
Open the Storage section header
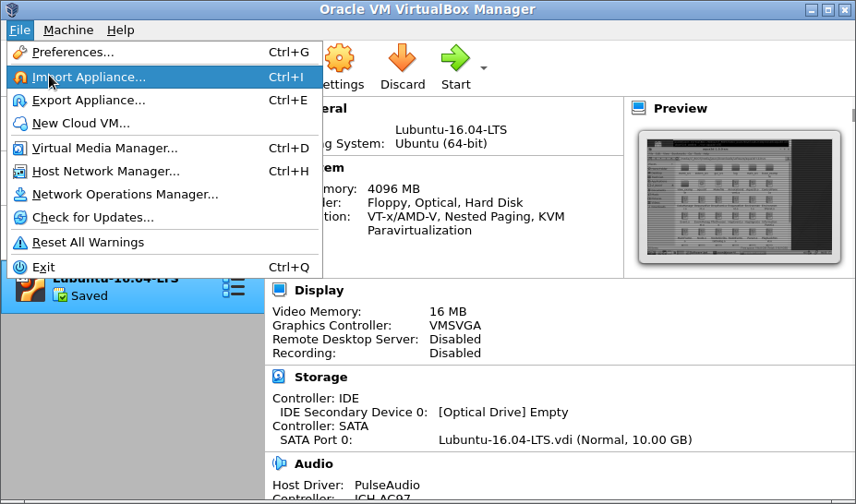[321, 377]
